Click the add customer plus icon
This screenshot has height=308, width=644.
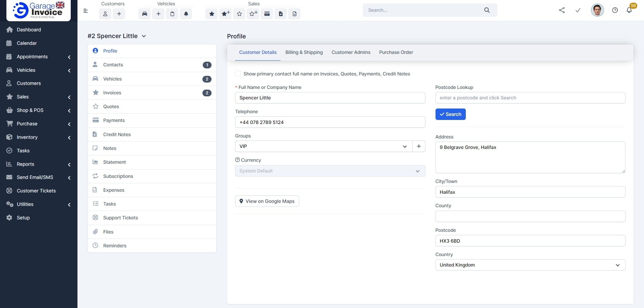click(x=119, y=14)
